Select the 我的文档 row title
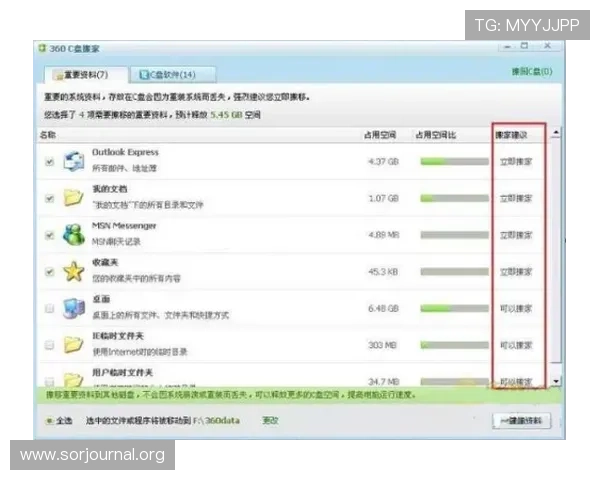600x480 pixels. point(110,189)
